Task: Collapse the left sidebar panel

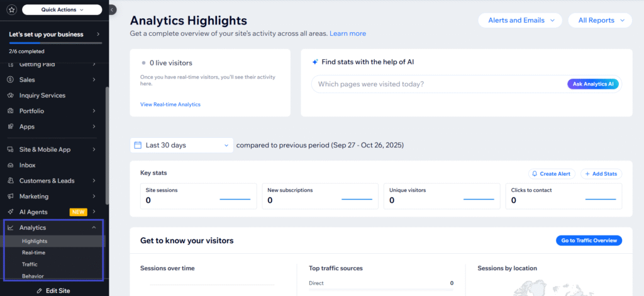Action: coord(113,9)
